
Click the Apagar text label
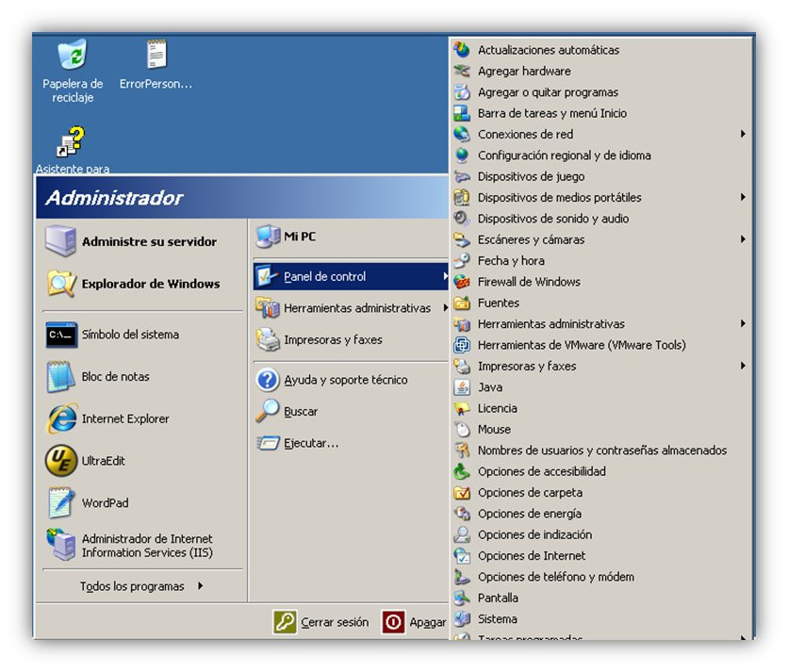[x=428, y=622]
